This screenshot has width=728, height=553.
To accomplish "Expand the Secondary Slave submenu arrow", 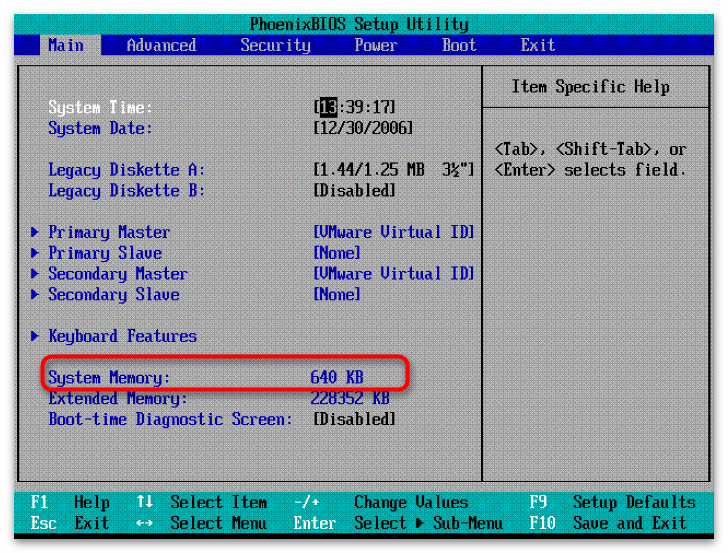I will pos(35,295).
